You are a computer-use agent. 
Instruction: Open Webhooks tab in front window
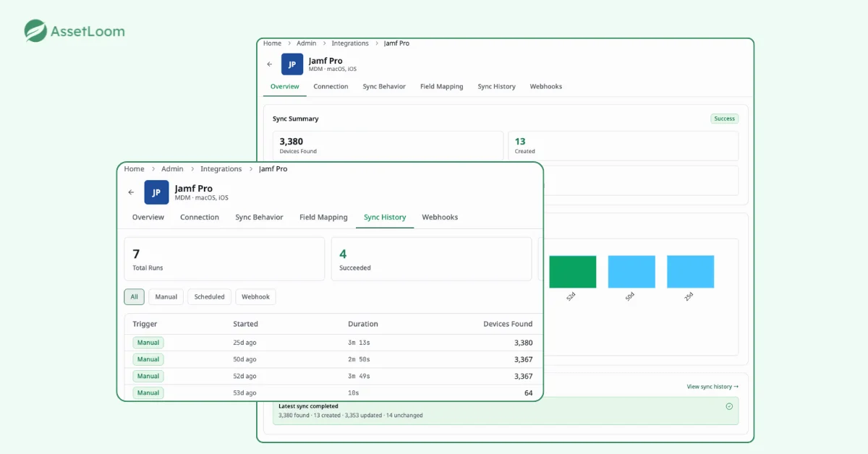pos(440,217)
